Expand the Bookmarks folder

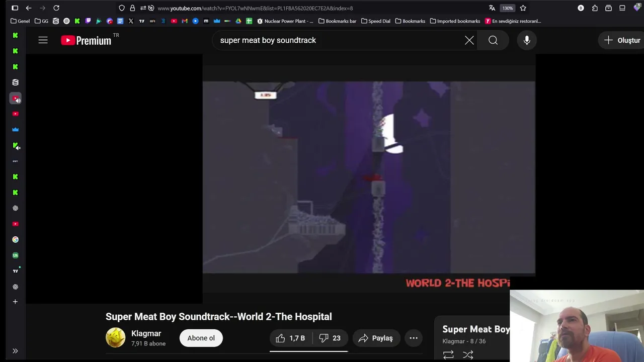410,21
